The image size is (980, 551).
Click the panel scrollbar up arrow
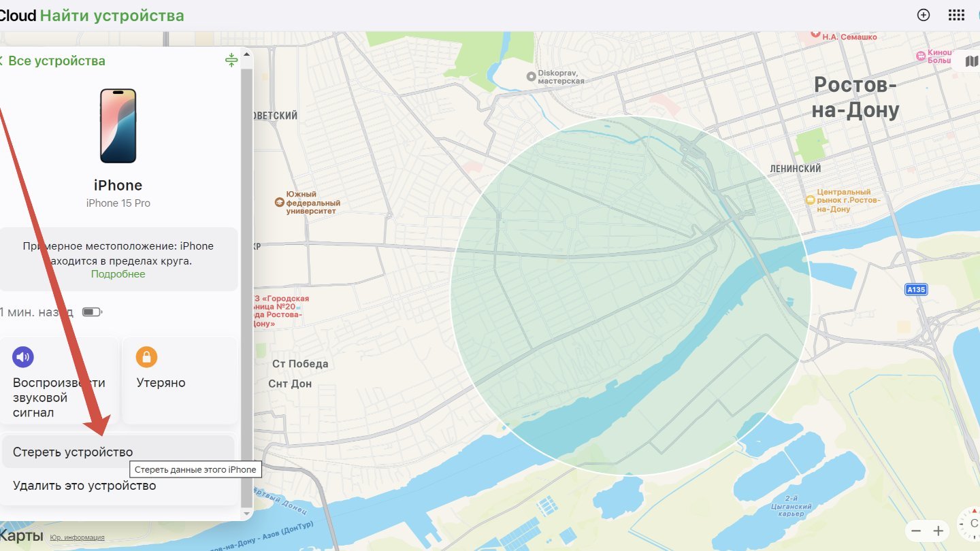246,54
